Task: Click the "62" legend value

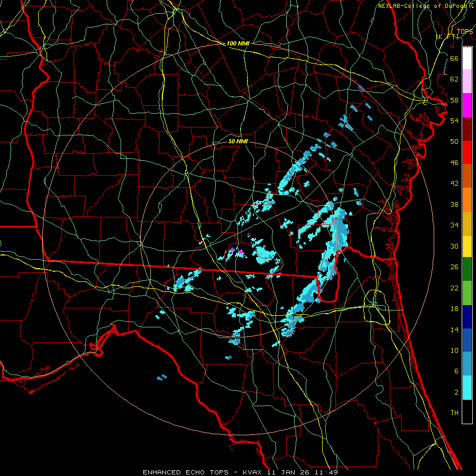Action: (454, 79)
